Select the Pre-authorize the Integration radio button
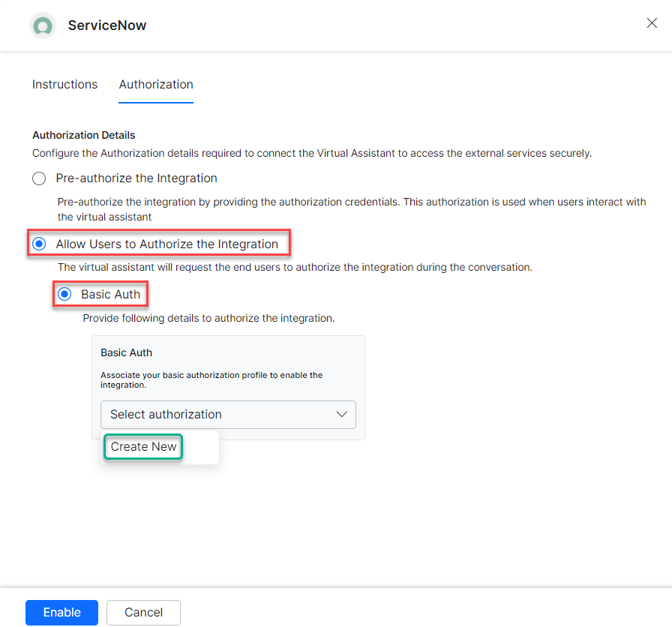This screenshot has width=672, height=627. [x=39, y=178]
